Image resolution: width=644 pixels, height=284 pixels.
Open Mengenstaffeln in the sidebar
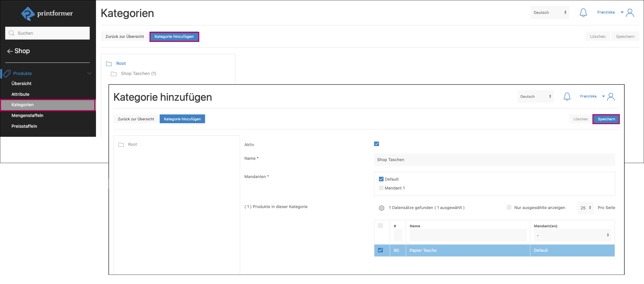coord(27,115)
